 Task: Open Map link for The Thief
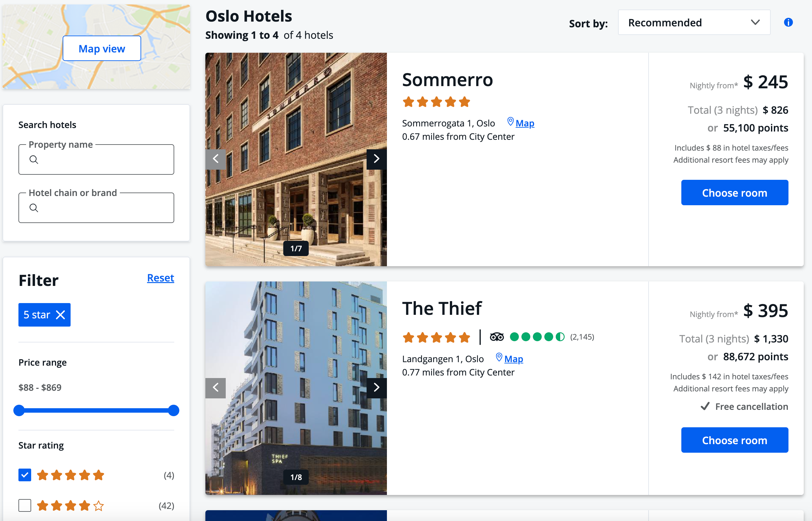[513, 359]
